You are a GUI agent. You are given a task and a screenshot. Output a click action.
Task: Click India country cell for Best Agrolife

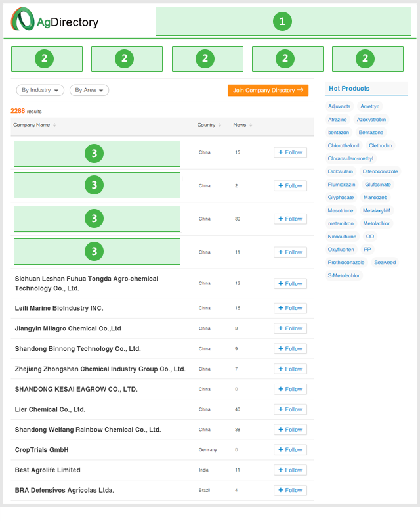204,470
